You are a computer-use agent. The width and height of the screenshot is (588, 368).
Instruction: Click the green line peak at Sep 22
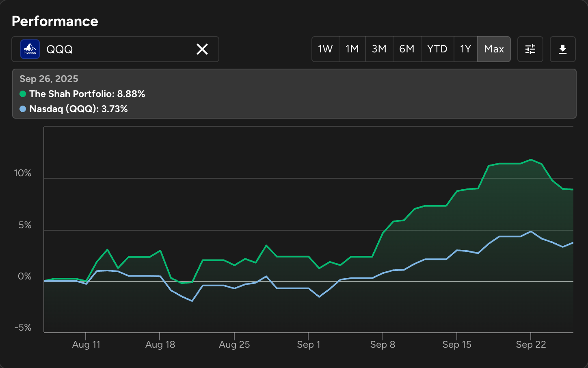531,160
